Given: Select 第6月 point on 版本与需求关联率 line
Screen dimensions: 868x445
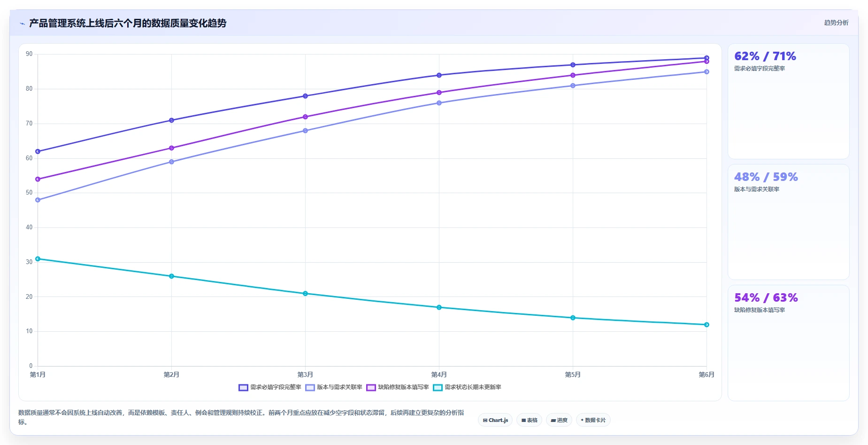Looking at the screenshot, I should point(707,72).
